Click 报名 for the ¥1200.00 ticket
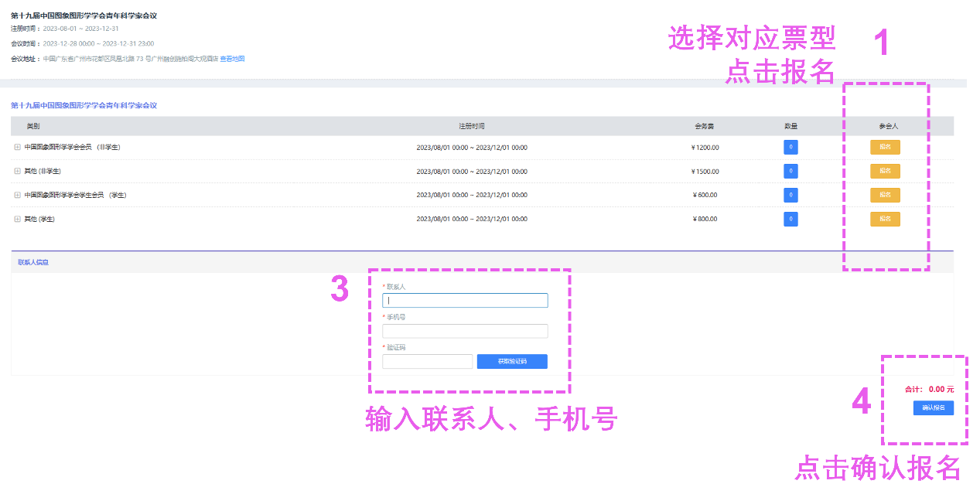Image resolution: width=980 pixels, height=501 pixels. tap(885, 147)
